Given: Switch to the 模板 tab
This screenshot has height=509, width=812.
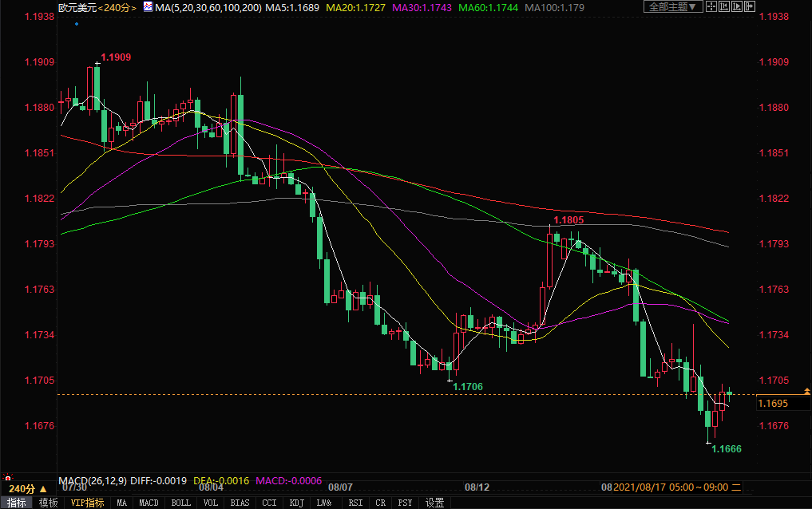Looking at the screenshot, I should click(48, 503).
